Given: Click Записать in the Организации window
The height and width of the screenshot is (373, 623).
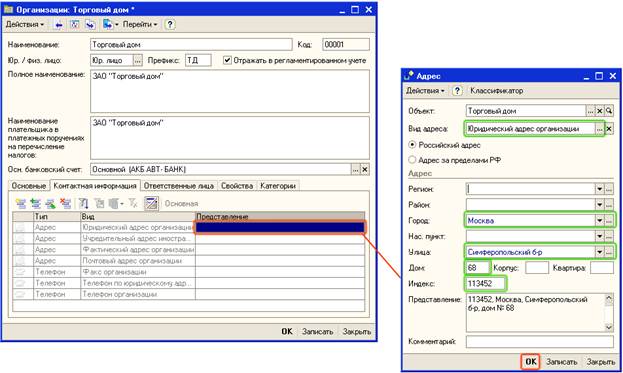Looking at the screenshot, I should 317,331.
